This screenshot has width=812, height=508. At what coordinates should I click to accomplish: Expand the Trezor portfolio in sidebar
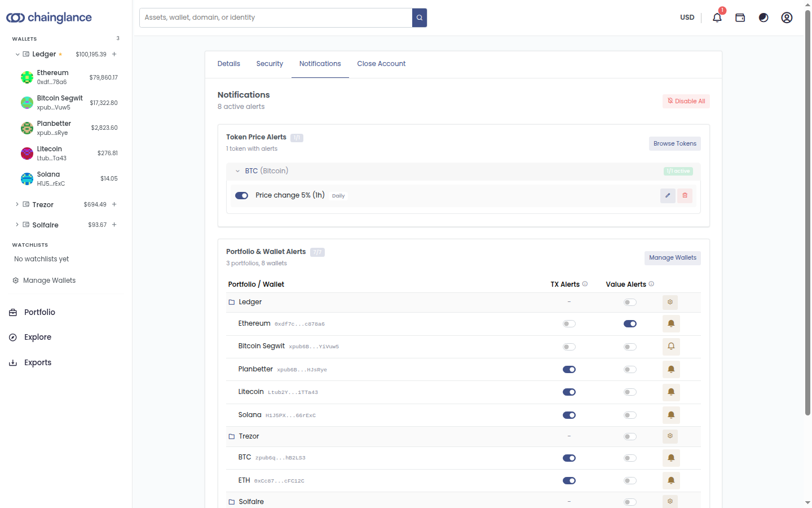[17, 204]
